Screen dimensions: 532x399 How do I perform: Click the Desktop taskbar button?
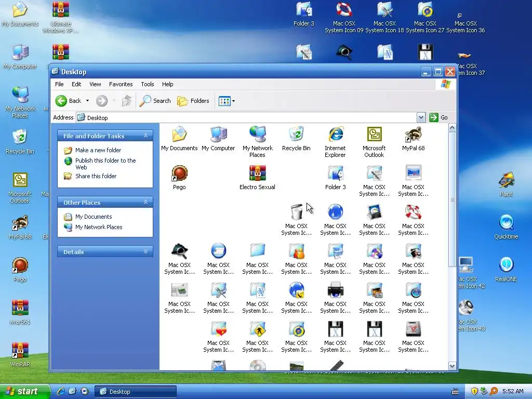[x=135, y=392]
